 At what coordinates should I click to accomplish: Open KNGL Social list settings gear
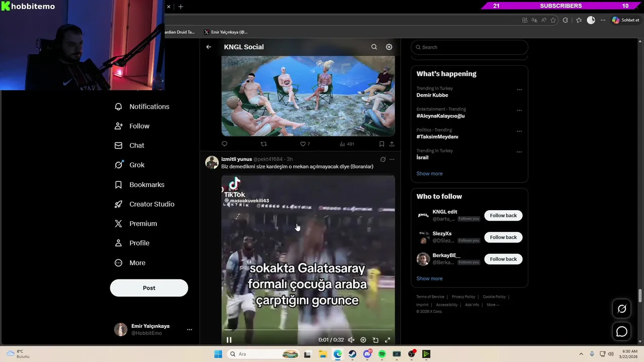(389, 47)
